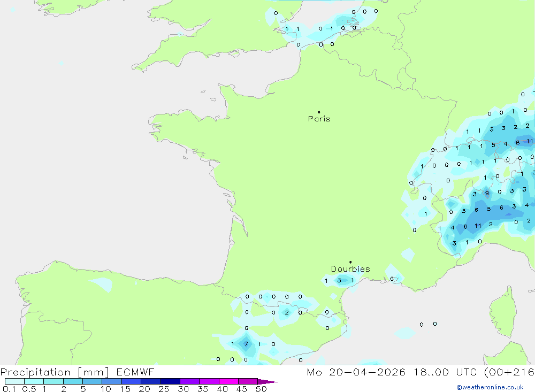Click the precipitation value '7' in Spain
The height and width of the screenshot is (392, 535).
[246, 343]
